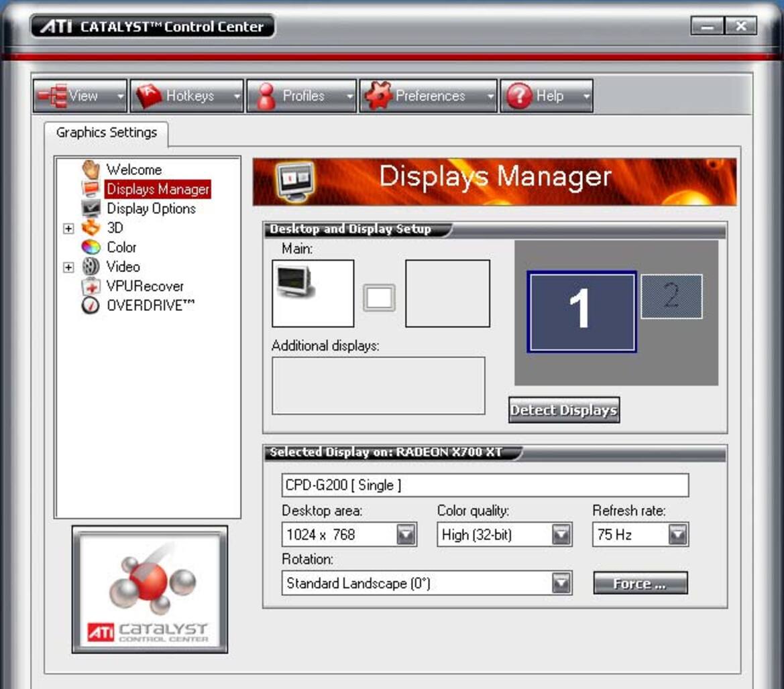The height and width of the screenshot is (689, 784).
Task: Expand the 3D tree node
Action: (x=68, y=229)
